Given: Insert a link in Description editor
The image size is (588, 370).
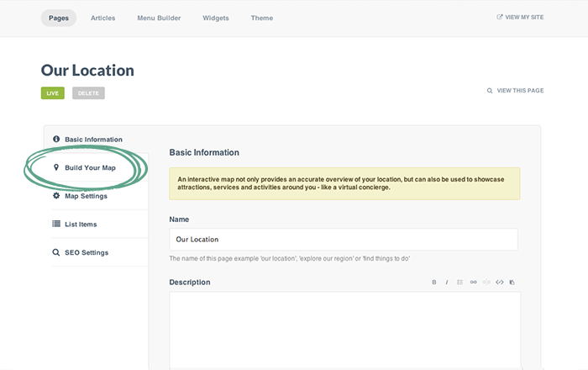Looking at the screenshot, I should click(x=474, y=283).
